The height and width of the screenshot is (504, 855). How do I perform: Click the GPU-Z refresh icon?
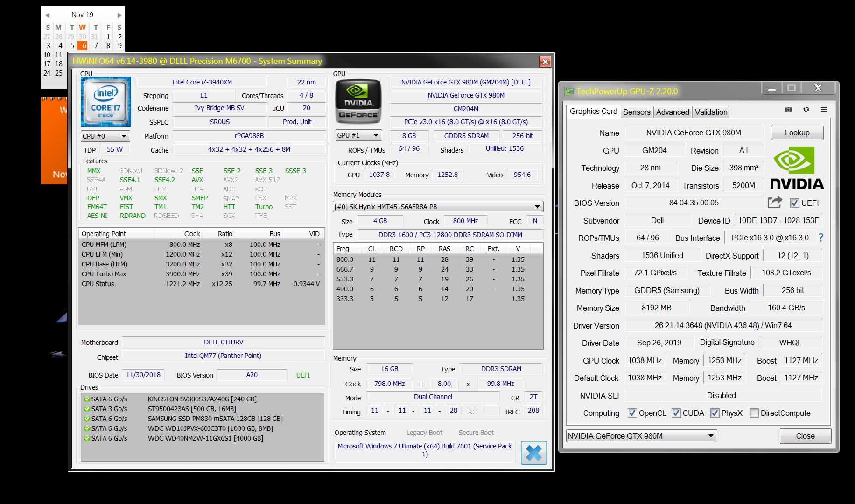[806, 109]
